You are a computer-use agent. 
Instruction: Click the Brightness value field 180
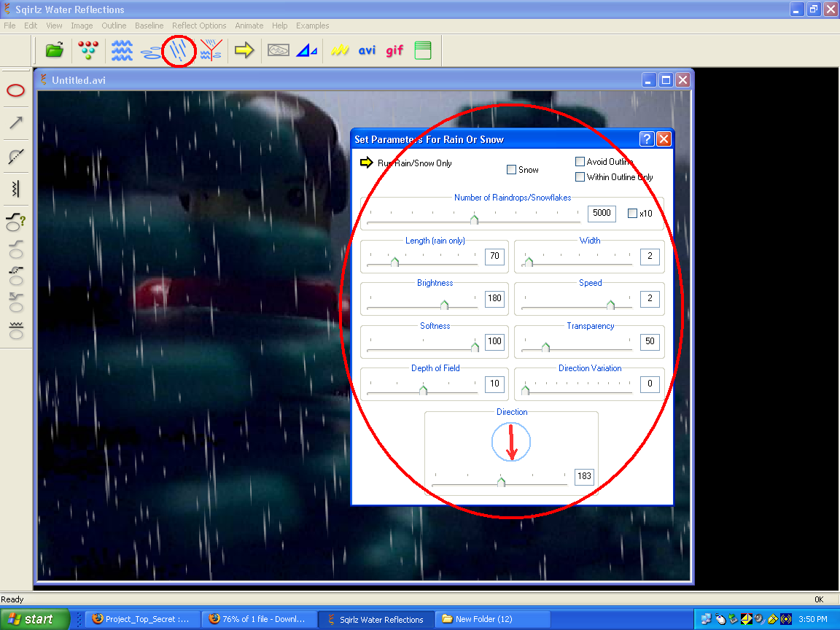click(494, 298)
